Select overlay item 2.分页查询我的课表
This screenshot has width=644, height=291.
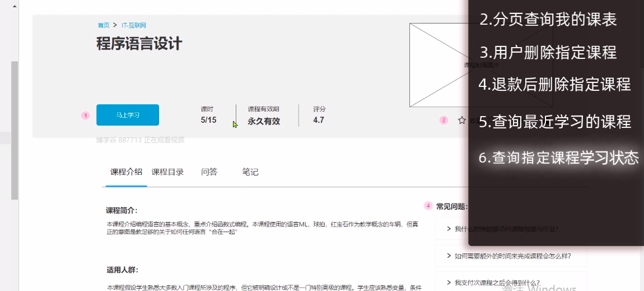[x=548, y=20]
